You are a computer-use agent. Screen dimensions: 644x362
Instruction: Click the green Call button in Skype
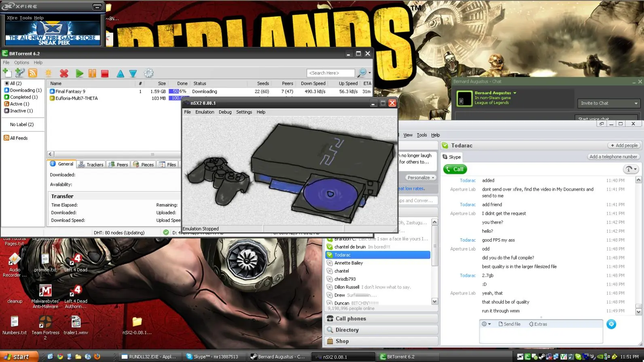pyautogui.click(x=455, y=169)
